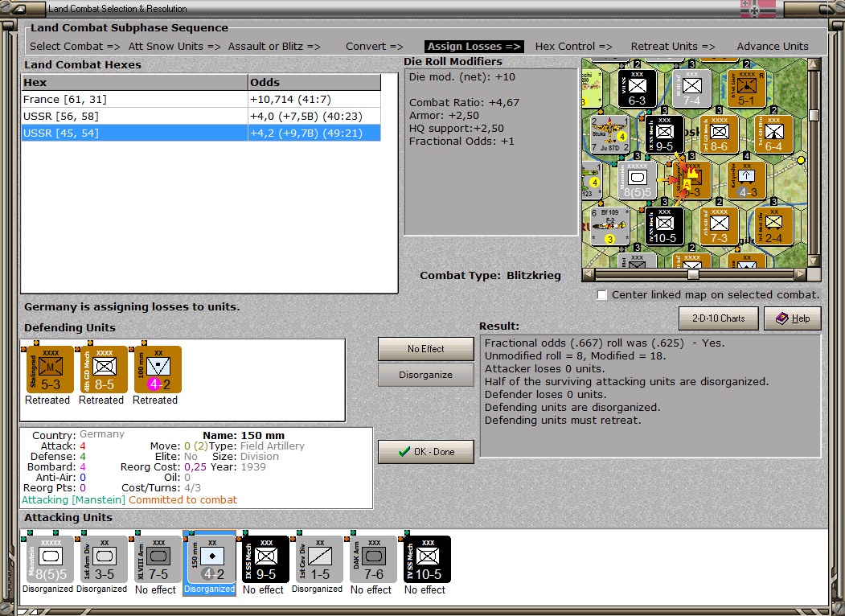
Task: Select the 1st Cav Div 1-5 attacker
Action: click(319, 559)
